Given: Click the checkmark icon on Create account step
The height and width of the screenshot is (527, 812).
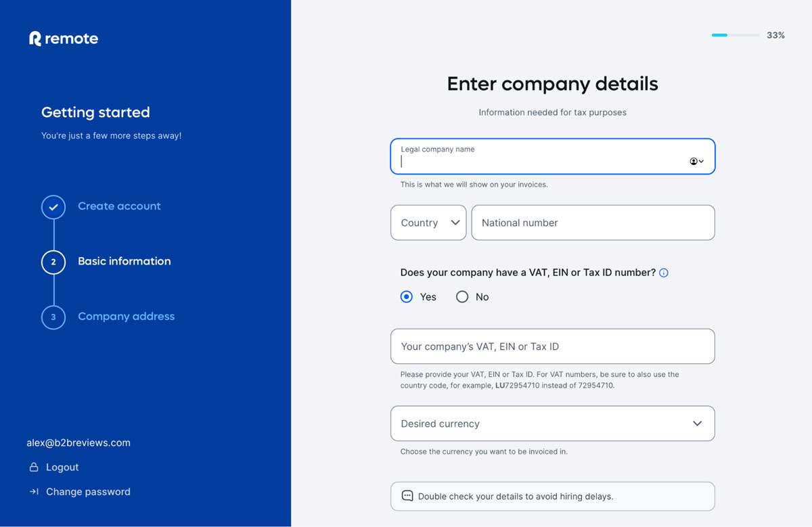Looking at the screenshot, I should pos(53,207).
